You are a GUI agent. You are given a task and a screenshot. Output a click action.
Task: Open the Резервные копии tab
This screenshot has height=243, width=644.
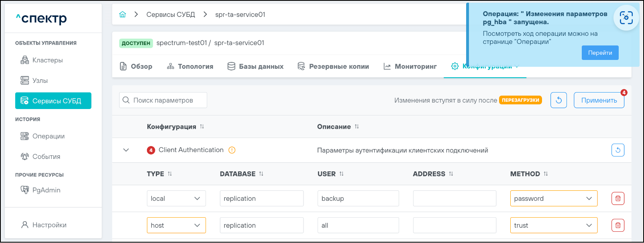coord(333,66)
